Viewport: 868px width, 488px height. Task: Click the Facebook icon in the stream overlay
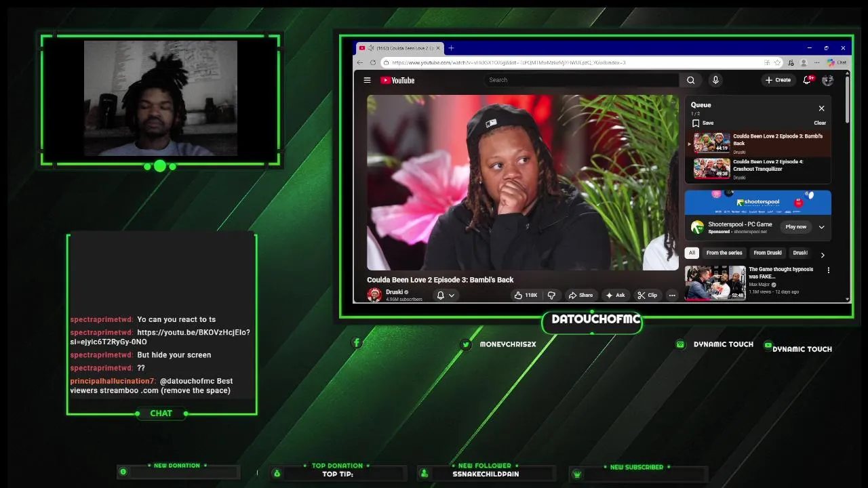pyautogui.click(x=357, y=343)
